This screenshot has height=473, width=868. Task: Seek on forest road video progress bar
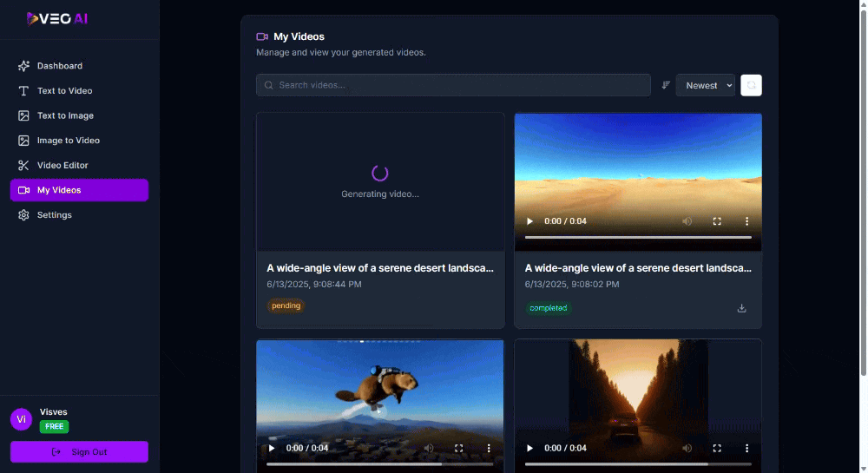point(638,464)
